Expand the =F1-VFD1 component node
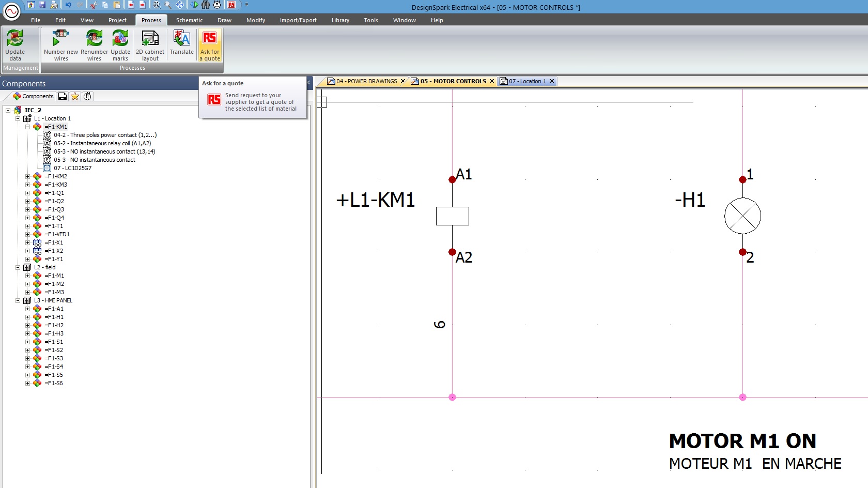 click(28, 234)
